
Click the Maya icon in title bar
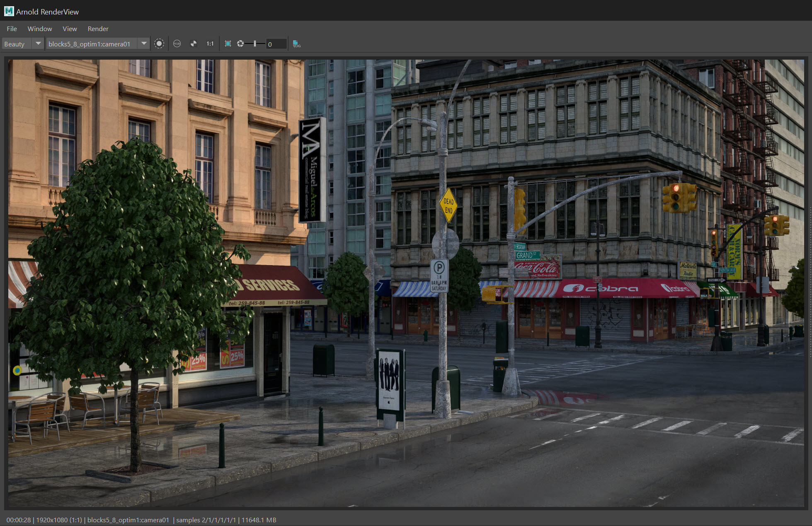(9, 11)
